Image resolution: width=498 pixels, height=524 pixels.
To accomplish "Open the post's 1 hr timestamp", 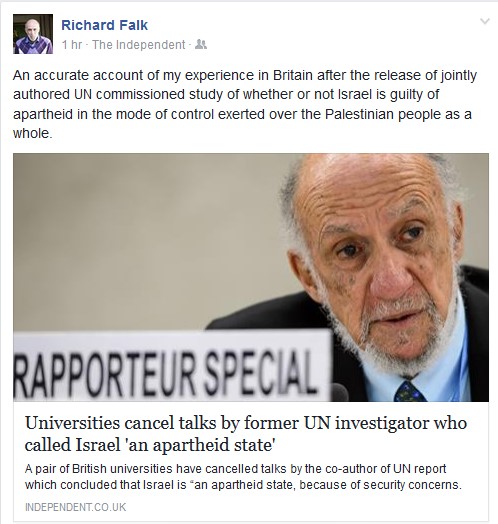I will tap(72, 45).
